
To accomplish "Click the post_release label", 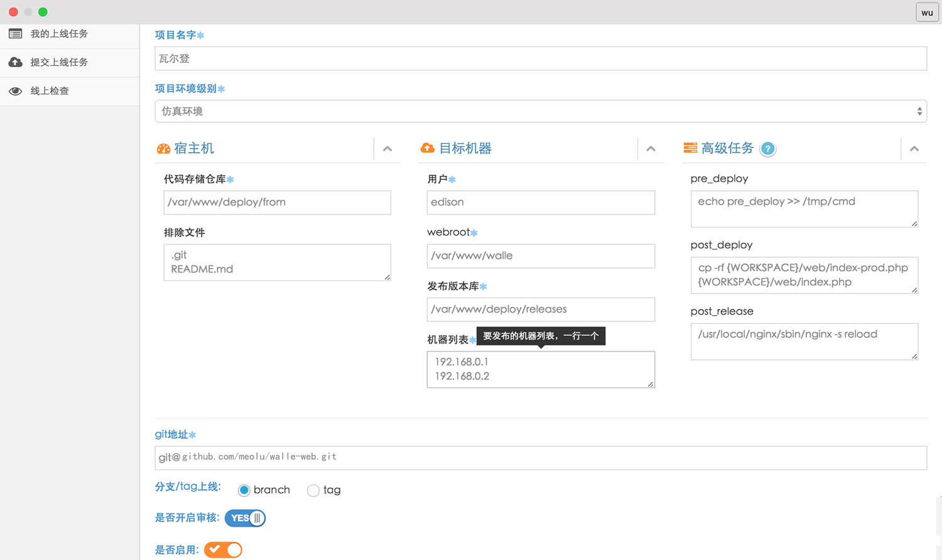I will pos(722,311).
